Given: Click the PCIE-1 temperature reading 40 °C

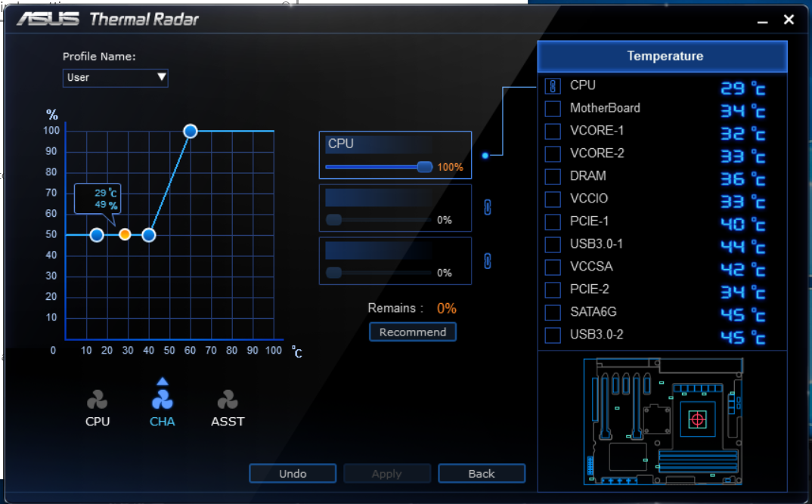Looking at the screenshot, I should tap(742, 224).
